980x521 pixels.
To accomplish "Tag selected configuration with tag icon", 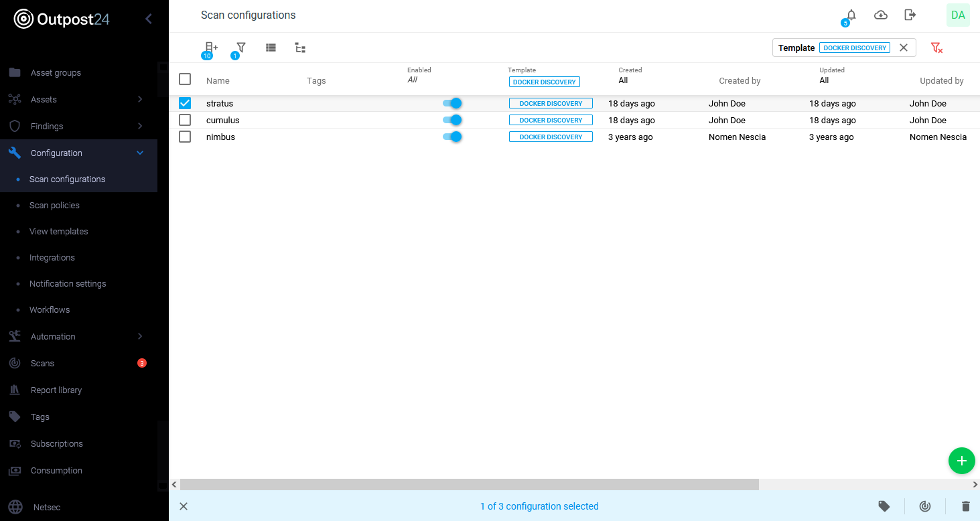I will click(884, 506).
